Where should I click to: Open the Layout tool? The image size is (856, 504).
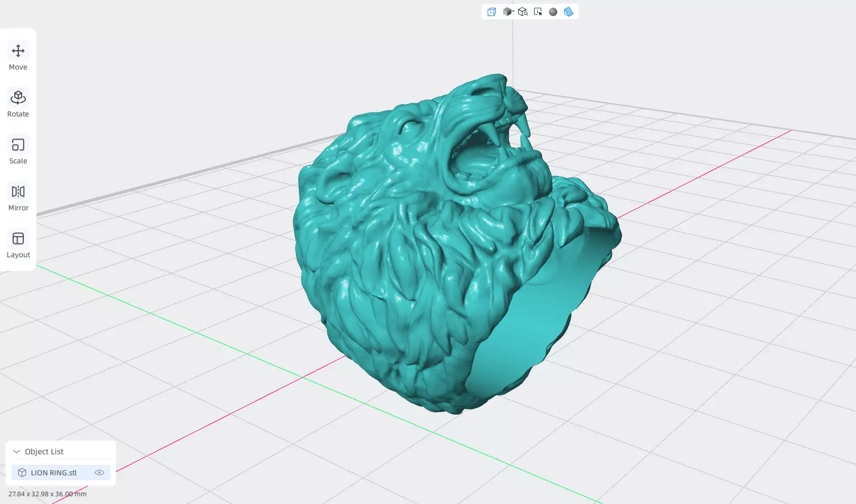pos(18,245)
